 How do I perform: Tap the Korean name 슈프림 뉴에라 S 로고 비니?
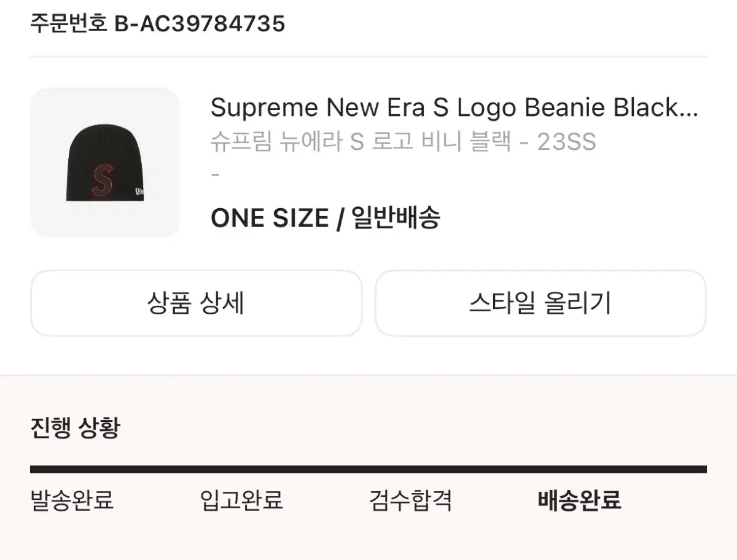(x=361, y=142)
